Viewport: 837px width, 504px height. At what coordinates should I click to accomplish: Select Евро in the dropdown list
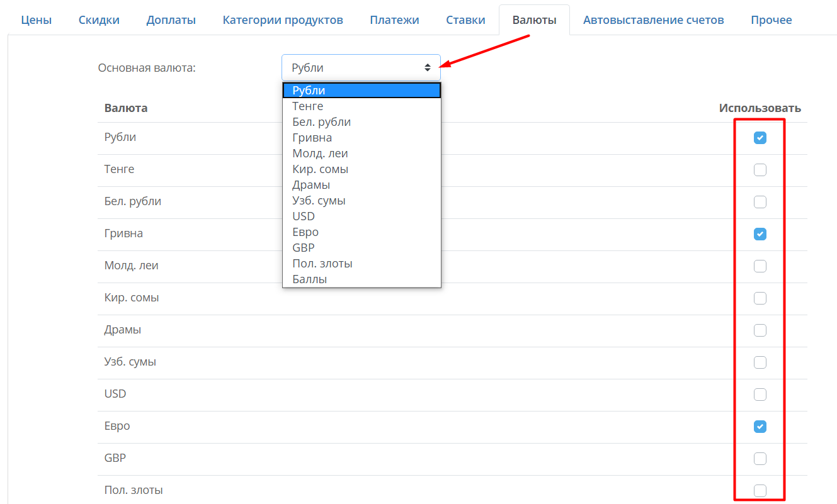pyautogui.click(x=362, y=232)
